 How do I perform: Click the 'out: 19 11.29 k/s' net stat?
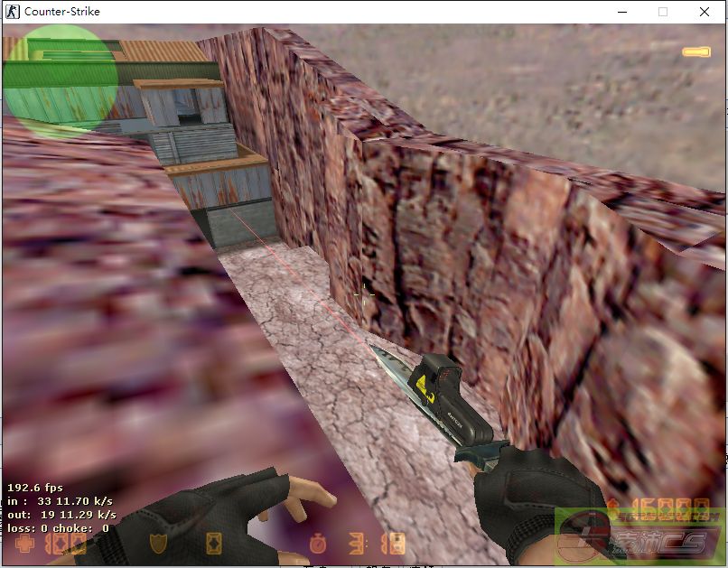(x=61, y=514)
